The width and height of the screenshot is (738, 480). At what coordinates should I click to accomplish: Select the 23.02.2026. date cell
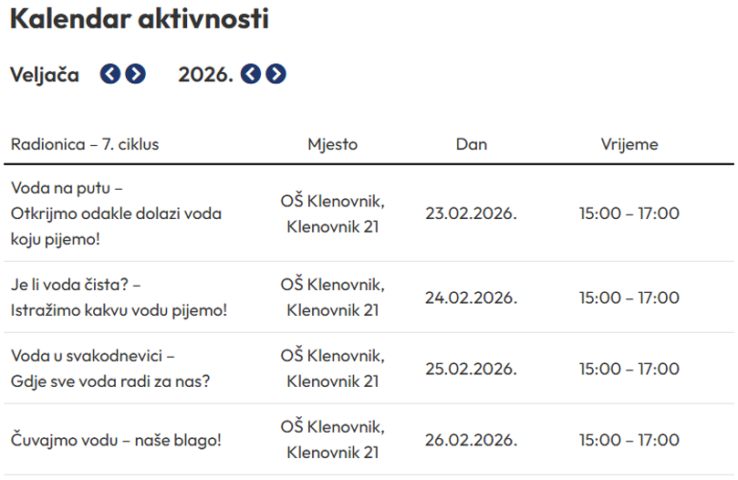[471, 213]
